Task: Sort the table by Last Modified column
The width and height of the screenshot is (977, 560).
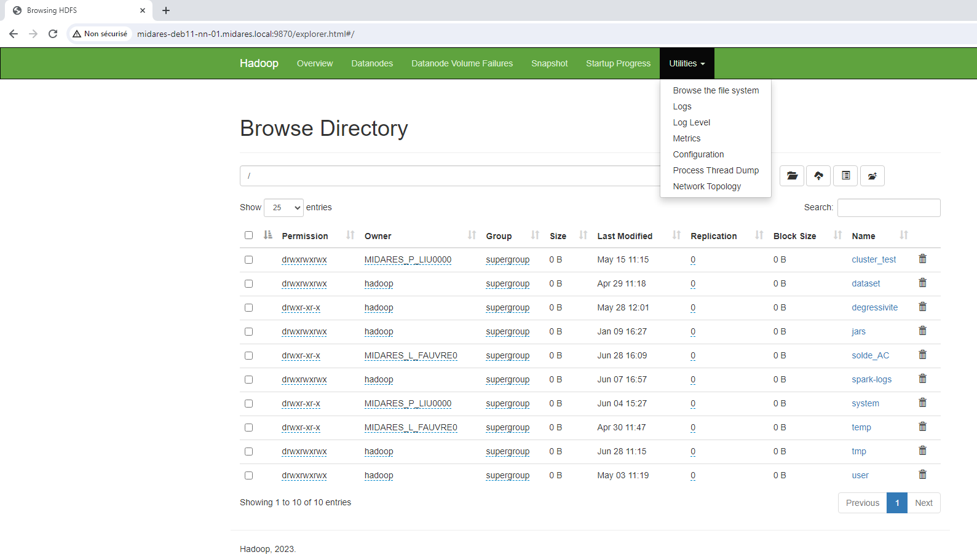Action: click(625, 236)
